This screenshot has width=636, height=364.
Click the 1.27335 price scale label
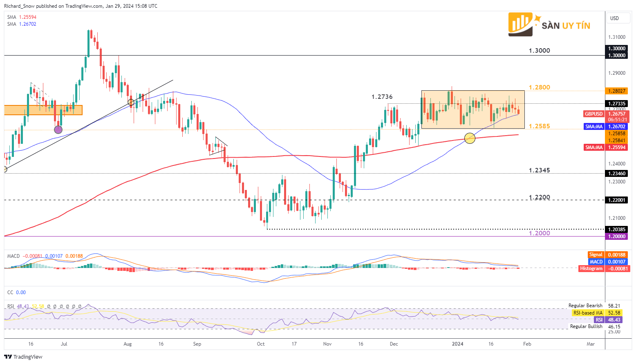[x=617, y=104]
